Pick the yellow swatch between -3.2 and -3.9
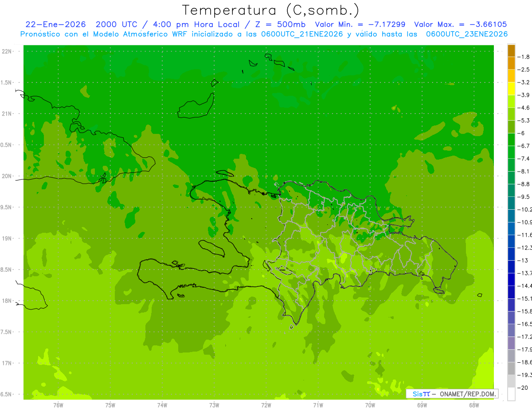532x411 pixels. (511, 89)
